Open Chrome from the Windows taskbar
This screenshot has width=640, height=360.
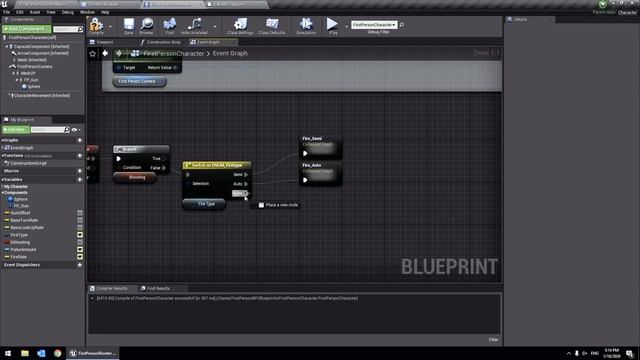coord(57,353)
